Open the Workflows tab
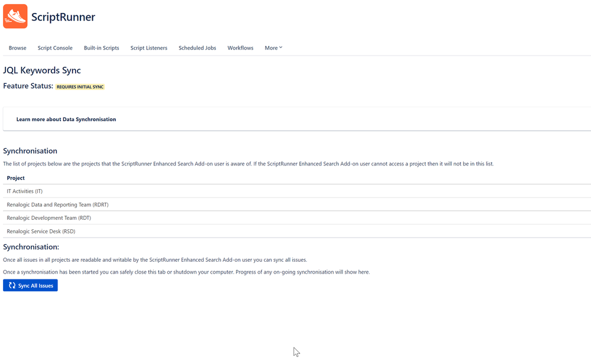The image size is (591, 364). click(240, 48)
